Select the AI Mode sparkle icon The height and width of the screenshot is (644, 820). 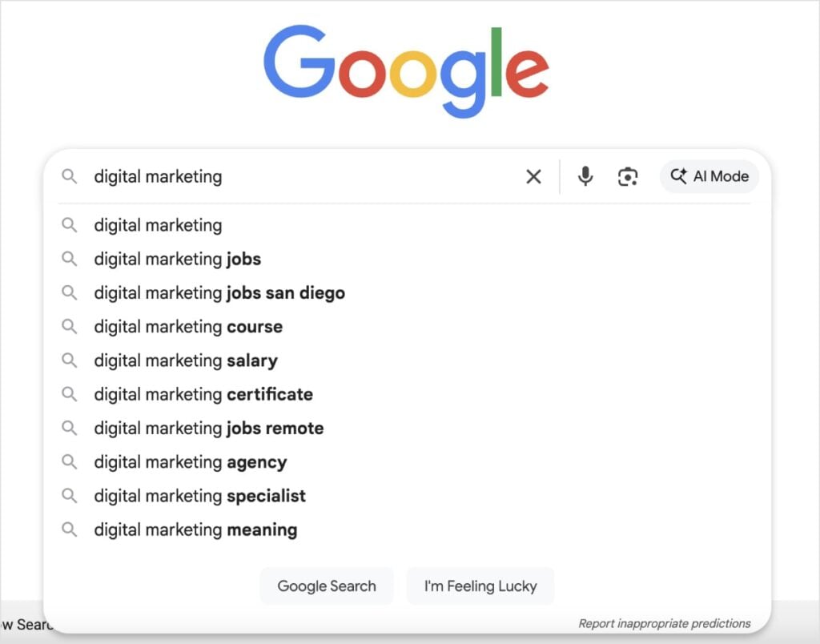(x=679, y=176)
